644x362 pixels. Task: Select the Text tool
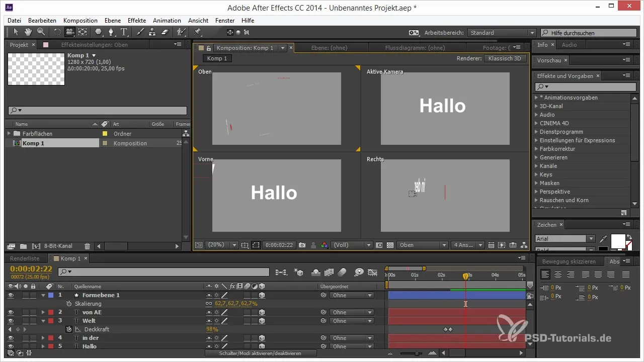point(124,32)
